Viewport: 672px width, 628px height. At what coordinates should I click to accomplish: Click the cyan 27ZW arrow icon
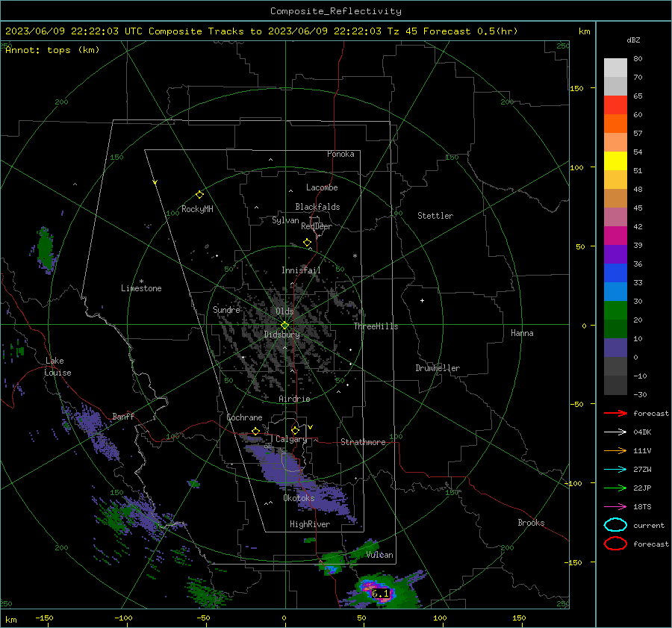click(615, 470)
